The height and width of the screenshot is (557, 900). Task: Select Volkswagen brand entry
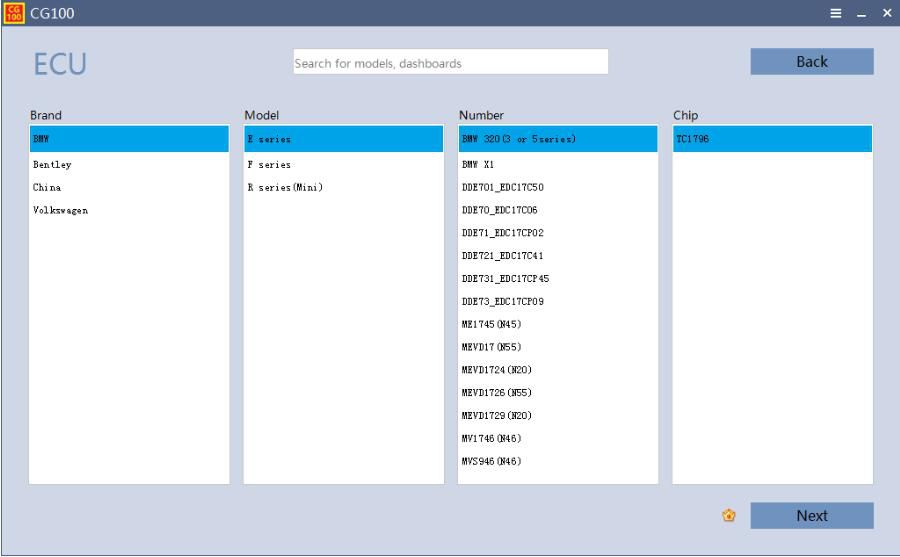point(60,210)
